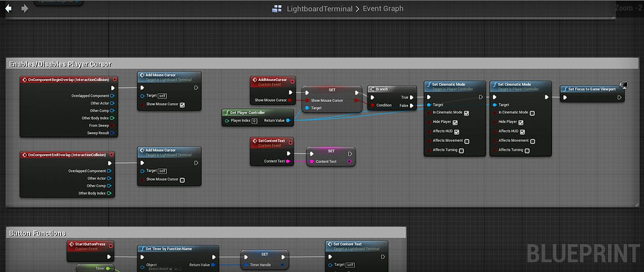Click Sweep Result pin on BeginOverlap node
This screenshot has height=272, width=644.
point(112,133)
